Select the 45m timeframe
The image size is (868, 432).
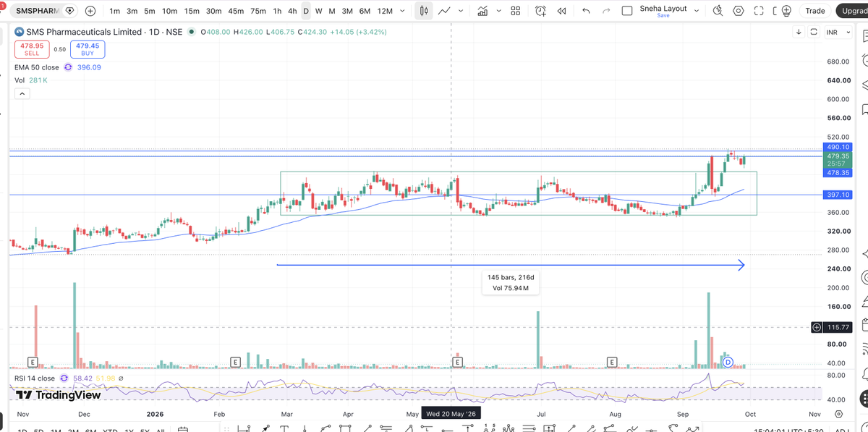[x=236, y=11]
